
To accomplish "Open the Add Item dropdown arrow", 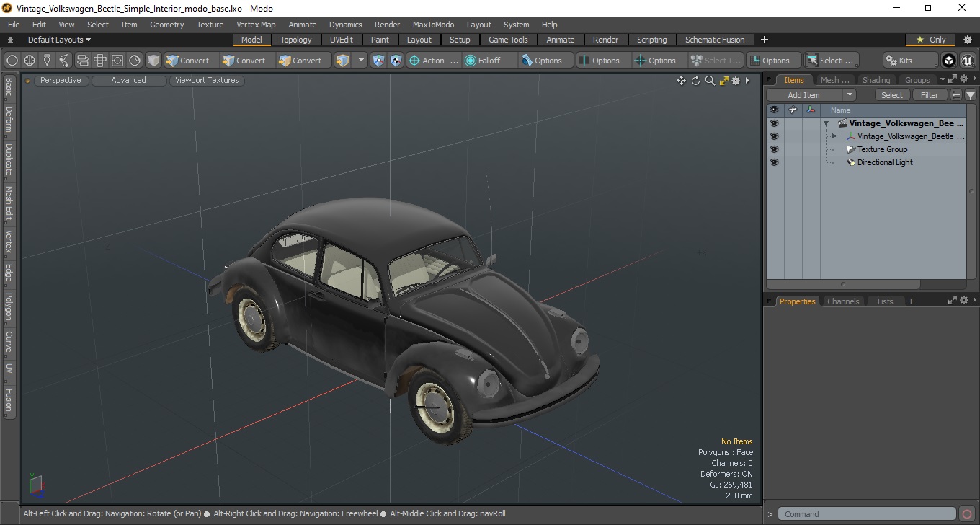I will [x=850, y=95].
